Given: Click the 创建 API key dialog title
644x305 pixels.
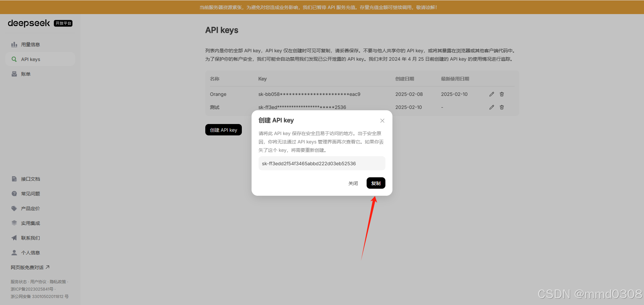Looking at the screenshot, I should (276, 120).
